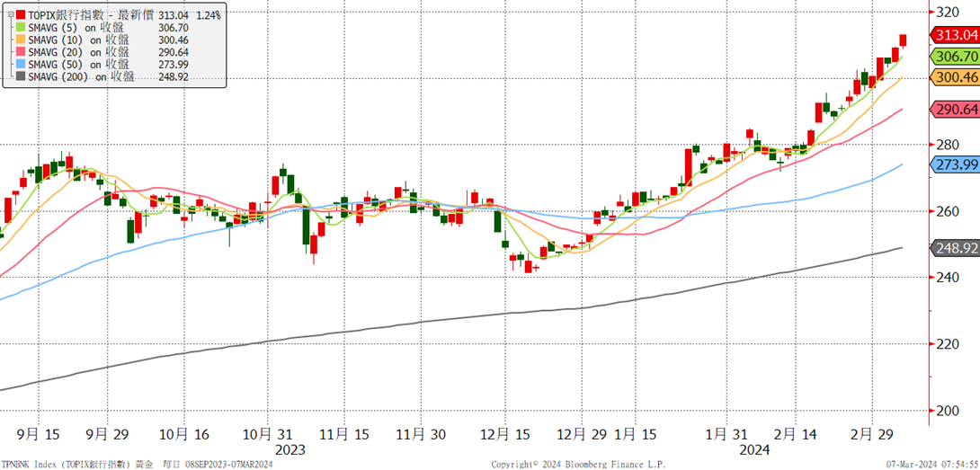Screen dimensions: 980x470
Task: Click the 313.04 value inside the legend
Action: (x=174, y=15)
